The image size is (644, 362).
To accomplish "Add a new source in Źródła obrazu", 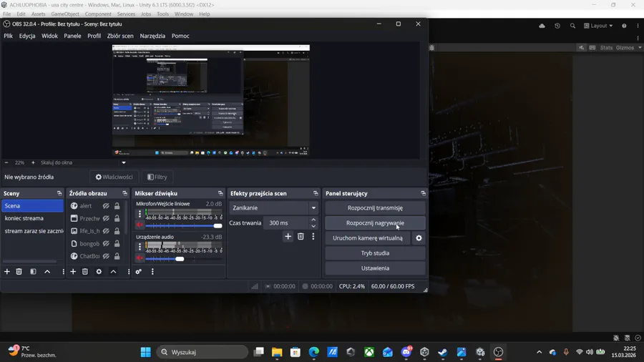I will point(73,272).
